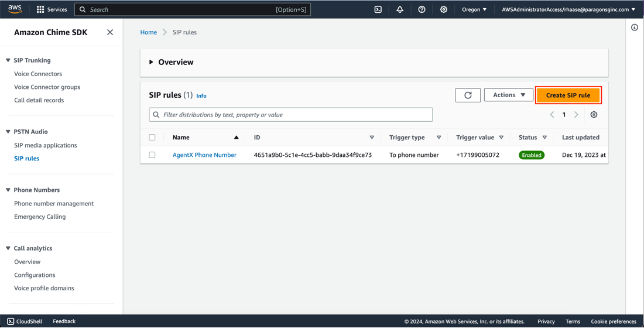Click trigger value +17199005072
This screenshot has height=329, width=644.
click(478, 155)
